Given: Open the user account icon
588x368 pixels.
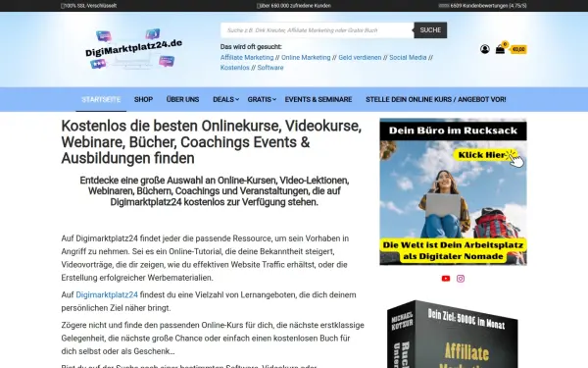Looking at the screenshot, I should point(484,49).
